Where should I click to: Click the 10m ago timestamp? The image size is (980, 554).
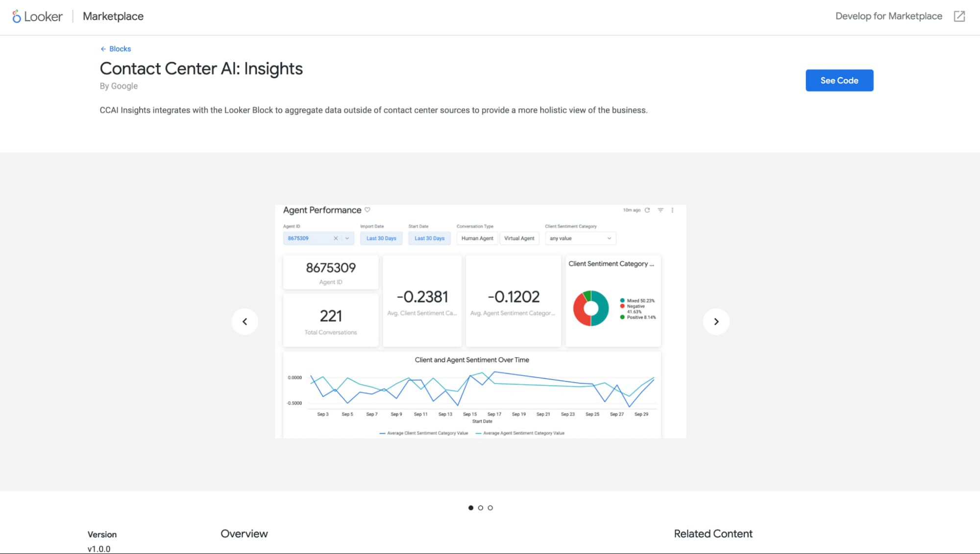[x=632, y=210]
